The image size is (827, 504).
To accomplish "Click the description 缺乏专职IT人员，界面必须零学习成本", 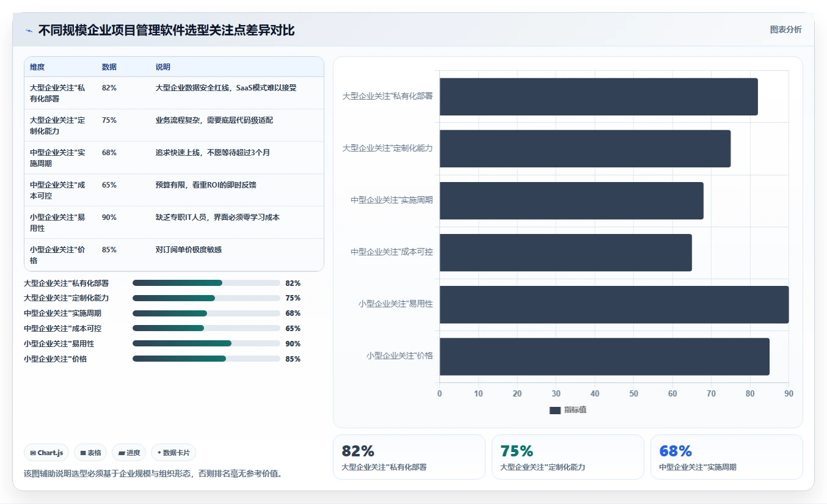I will (217, 217).
